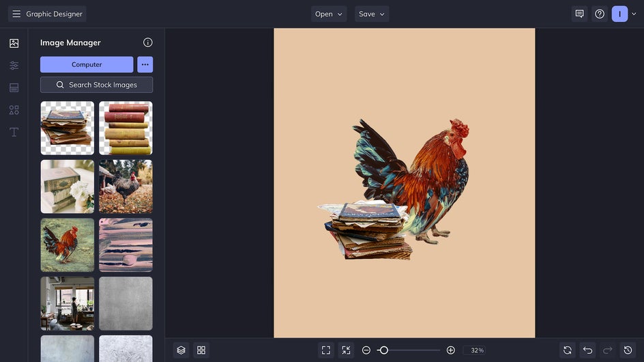The image size is (644, 362).
Task: Select the red rooster on grass thumbnail
Action: tap(68, 245)
